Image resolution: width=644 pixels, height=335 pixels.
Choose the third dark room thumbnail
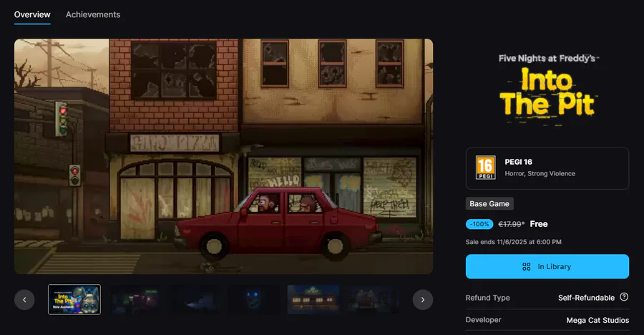(x=194, y=300)
